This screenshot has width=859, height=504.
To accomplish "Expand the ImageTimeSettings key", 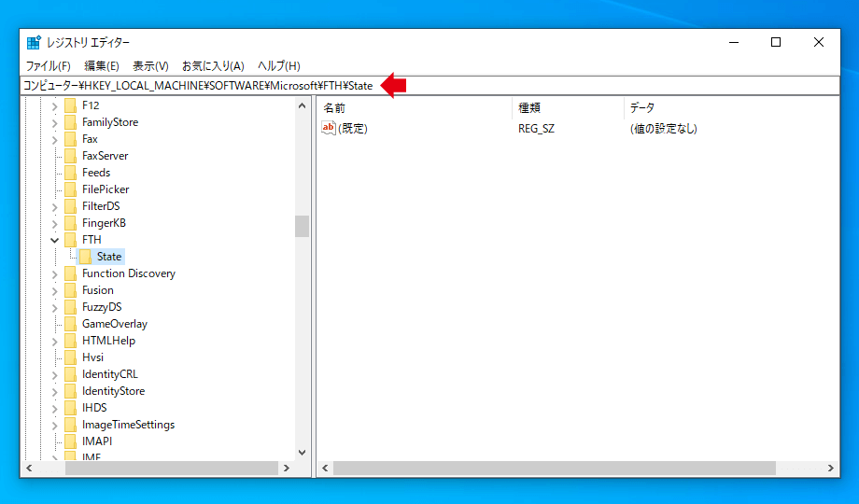I will click(x=54, y=425).
